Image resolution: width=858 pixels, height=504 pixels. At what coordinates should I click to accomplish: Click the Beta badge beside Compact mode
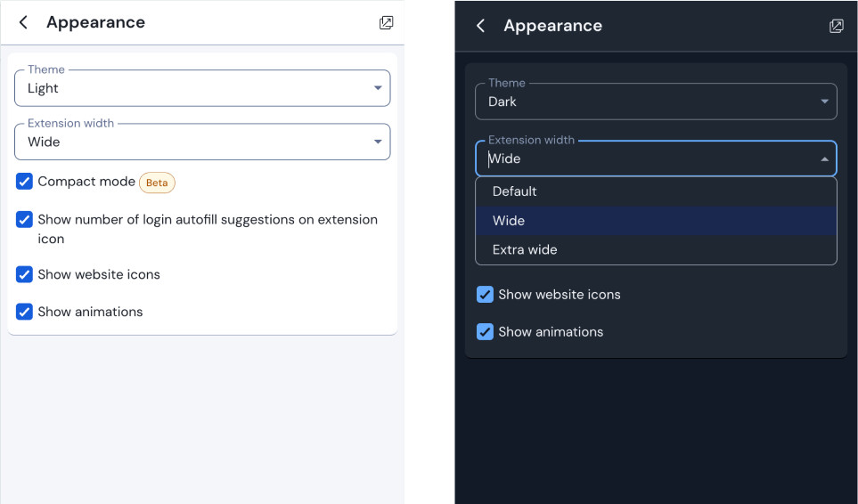click(x=157, y=183)
